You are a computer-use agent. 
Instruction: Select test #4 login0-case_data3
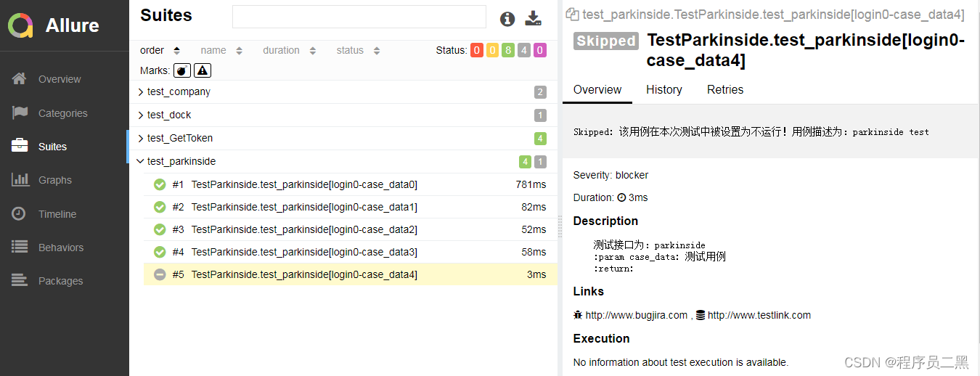coord(351,252)
